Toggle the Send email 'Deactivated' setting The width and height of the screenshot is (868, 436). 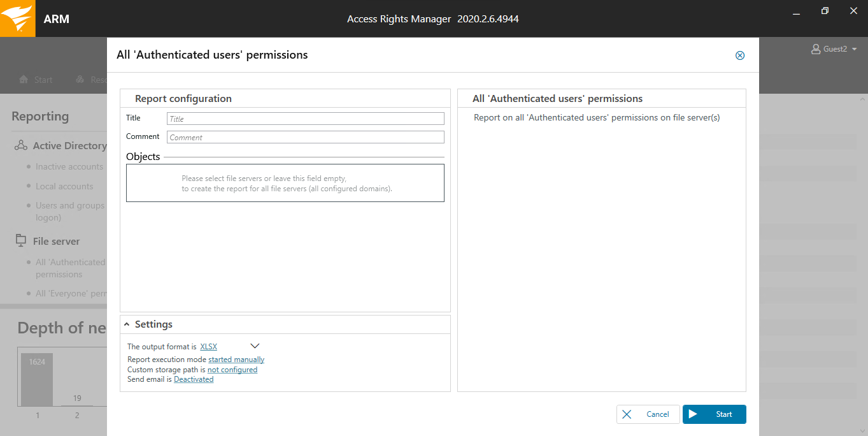[194, 379]
